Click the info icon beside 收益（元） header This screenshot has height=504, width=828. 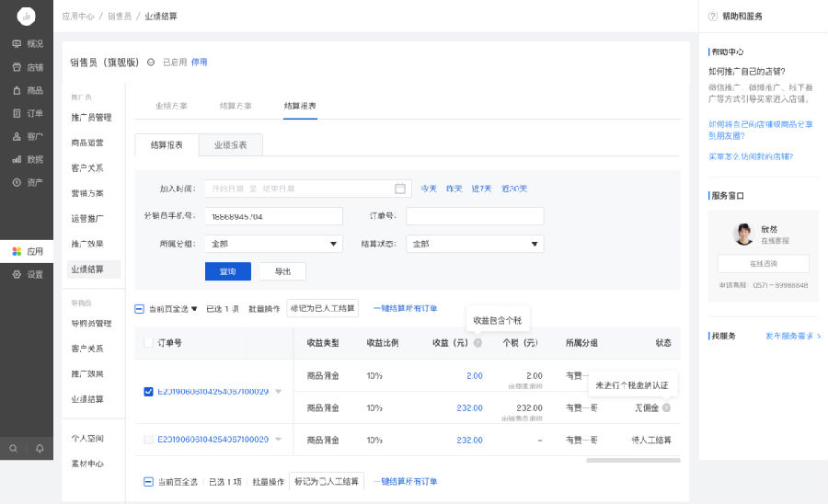coord(477,342)
